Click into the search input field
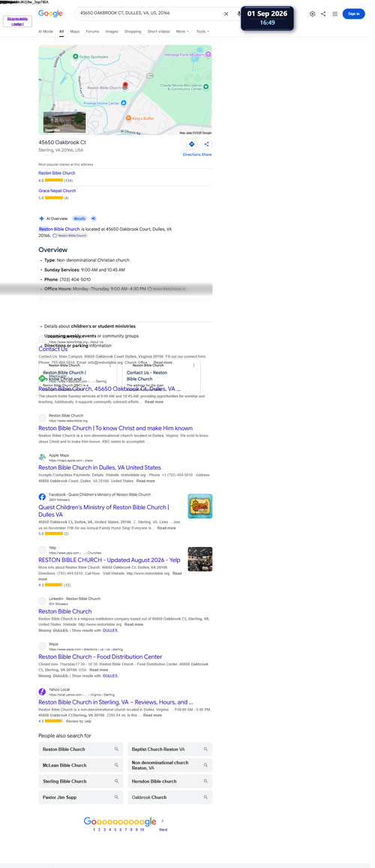The width and height of the screenshot is (375, 868). point(149,13)
